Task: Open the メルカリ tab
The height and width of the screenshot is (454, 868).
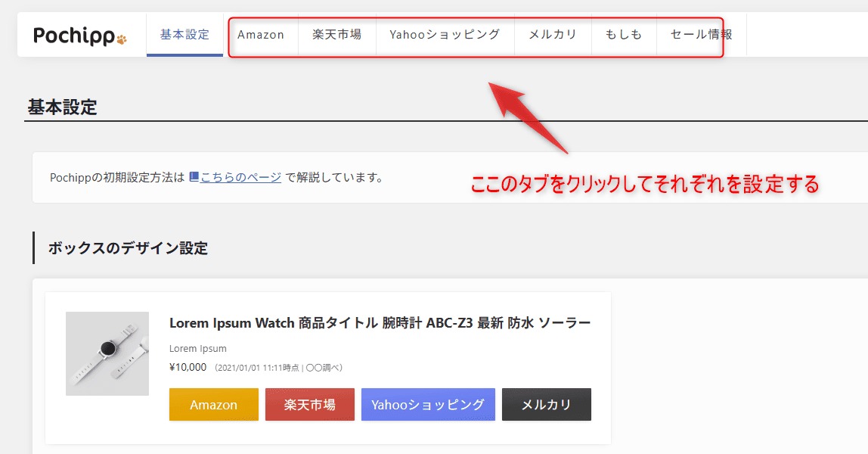Action: 553,34
